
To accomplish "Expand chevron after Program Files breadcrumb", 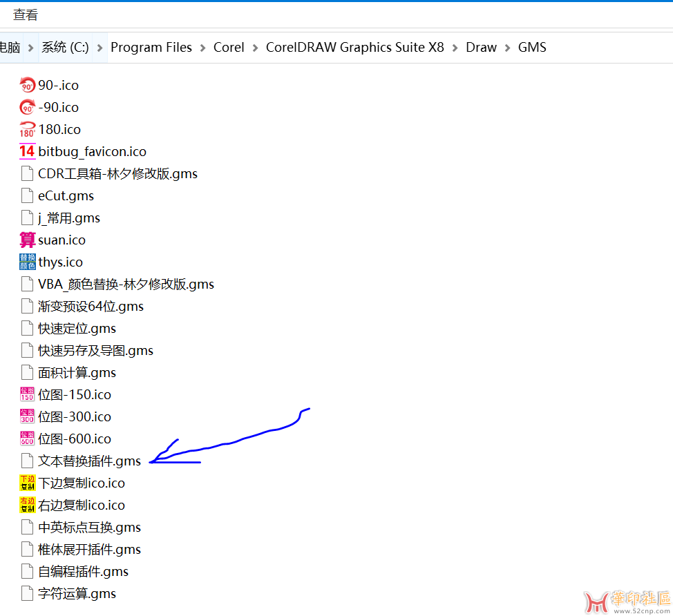I will click(x=202, y=48).
